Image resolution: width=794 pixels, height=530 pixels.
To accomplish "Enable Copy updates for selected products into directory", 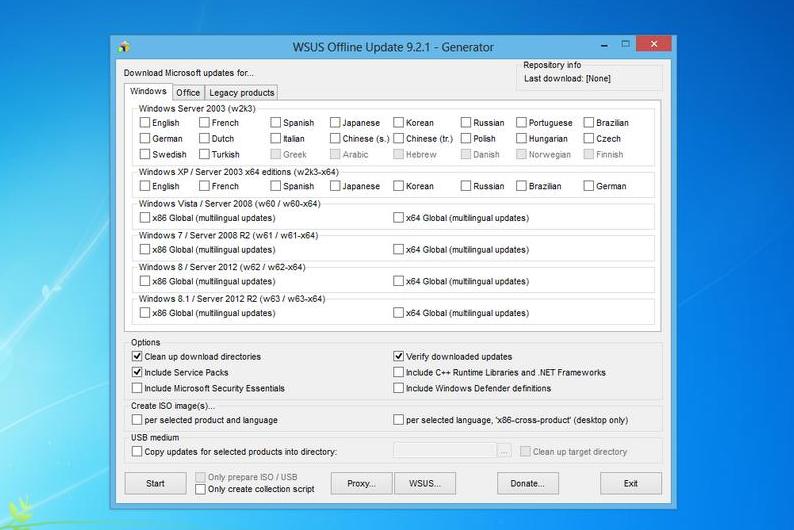I will 137,451.
